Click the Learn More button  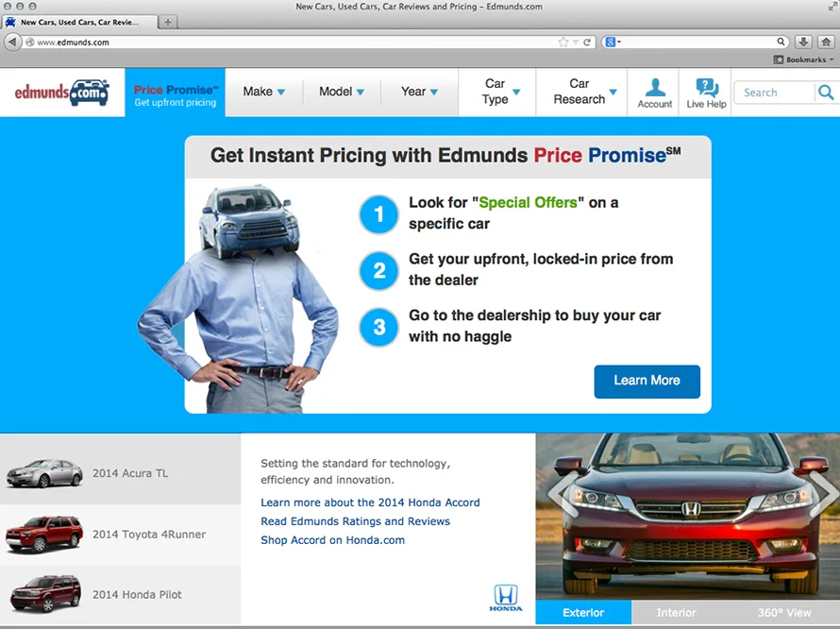[647, 382]
